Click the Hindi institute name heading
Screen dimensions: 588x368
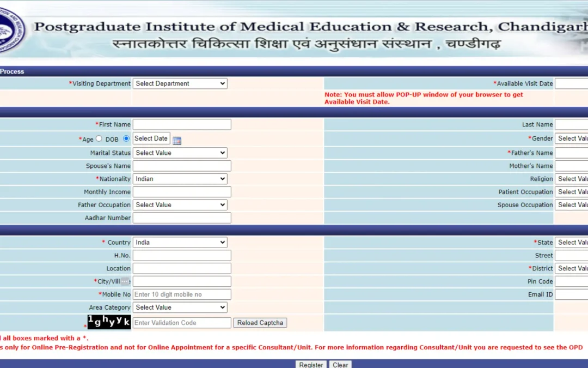click(x=307, y=44)
